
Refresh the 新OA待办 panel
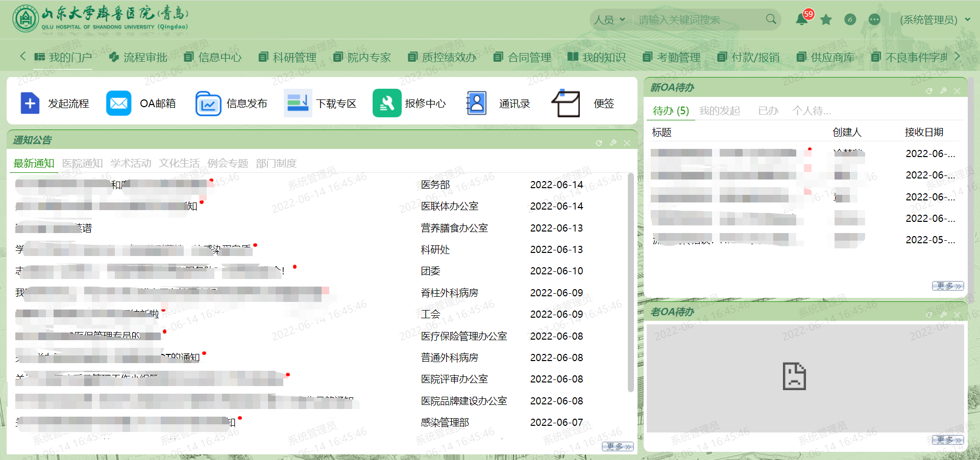(929, 91)
